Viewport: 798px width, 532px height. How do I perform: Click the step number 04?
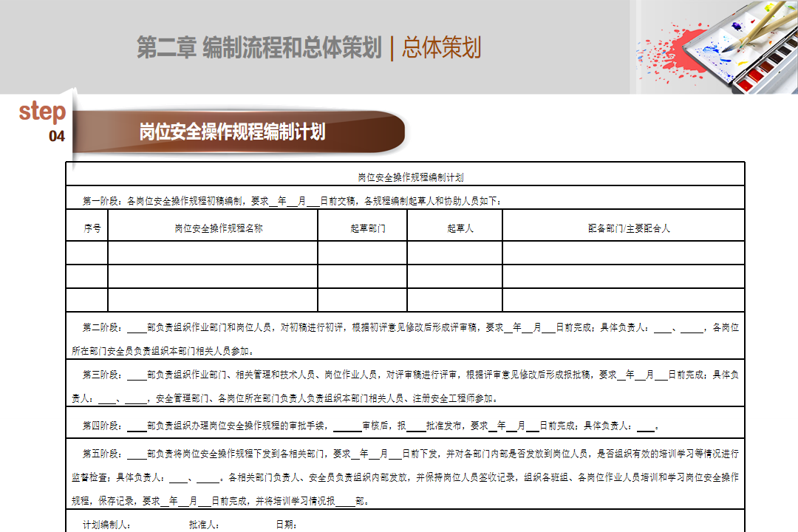(57, 136)
